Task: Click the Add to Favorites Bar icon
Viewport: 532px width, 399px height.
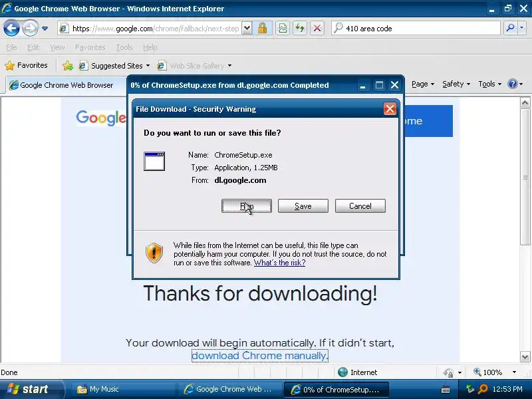Action: pos(68,65)
